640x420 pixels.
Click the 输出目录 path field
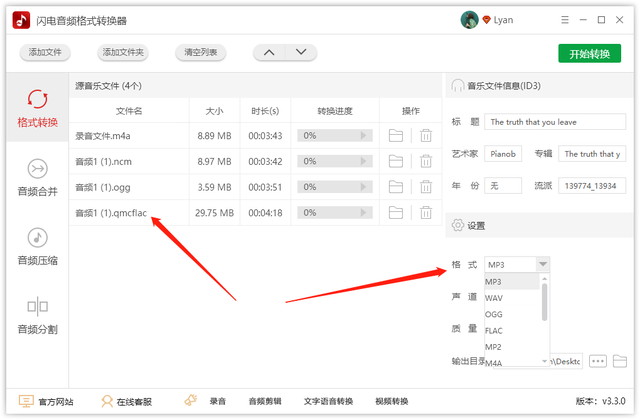pyautogui.click(x=566, y=361)
